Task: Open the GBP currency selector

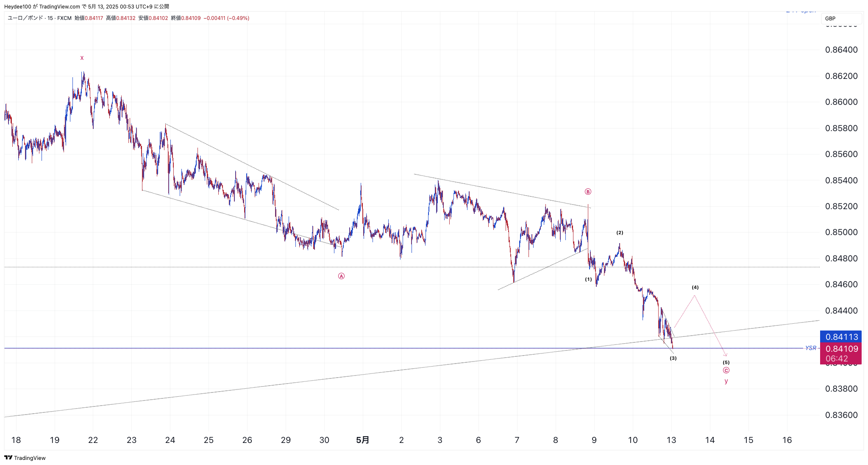Action: (x=841, y=19)
